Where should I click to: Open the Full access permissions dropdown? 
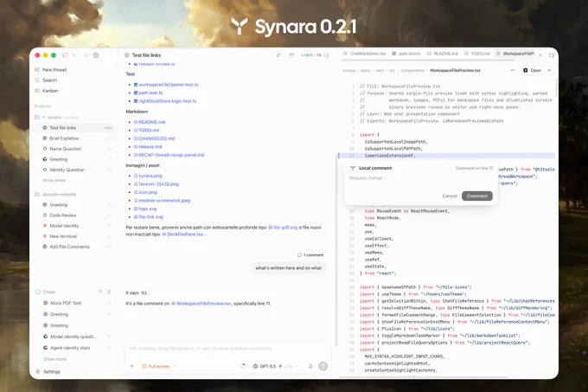pos(159,367)
